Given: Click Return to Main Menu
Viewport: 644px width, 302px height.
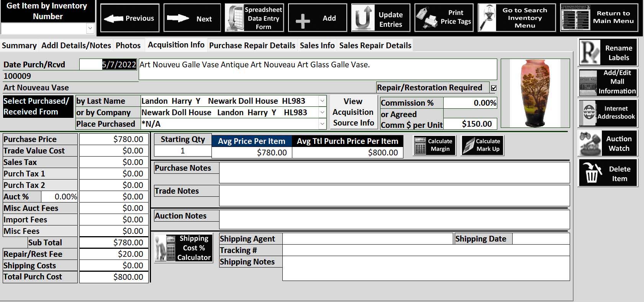Looking at the screenshot, I should (x=599, y=18).
